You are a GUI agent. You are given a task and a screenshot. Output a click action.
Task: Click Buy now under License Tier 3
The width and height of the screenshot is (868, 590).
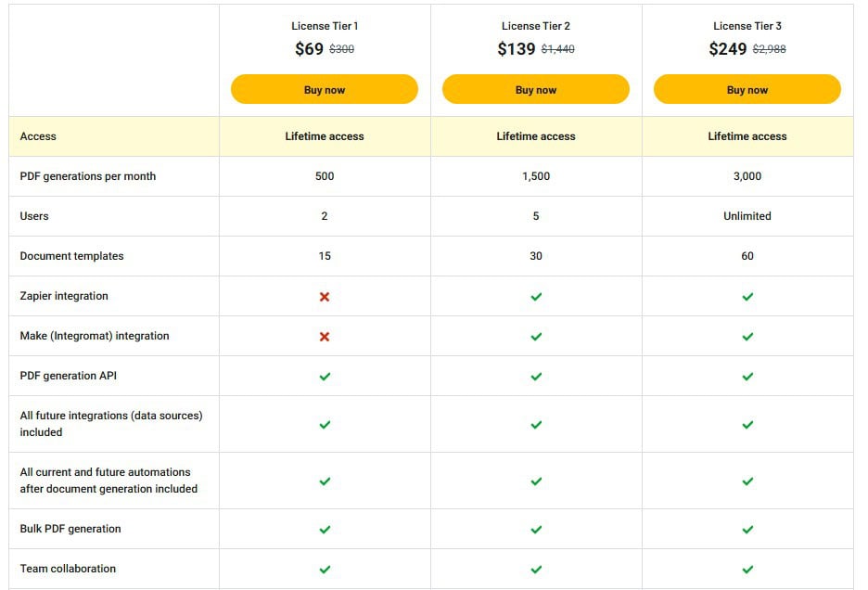pyautogui.click(x=747, y=89)
